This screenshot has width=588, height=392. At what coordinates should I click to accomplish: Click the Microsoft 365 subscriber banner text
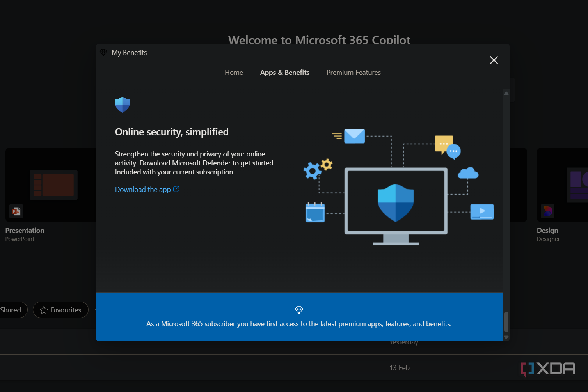click(299, 324)
